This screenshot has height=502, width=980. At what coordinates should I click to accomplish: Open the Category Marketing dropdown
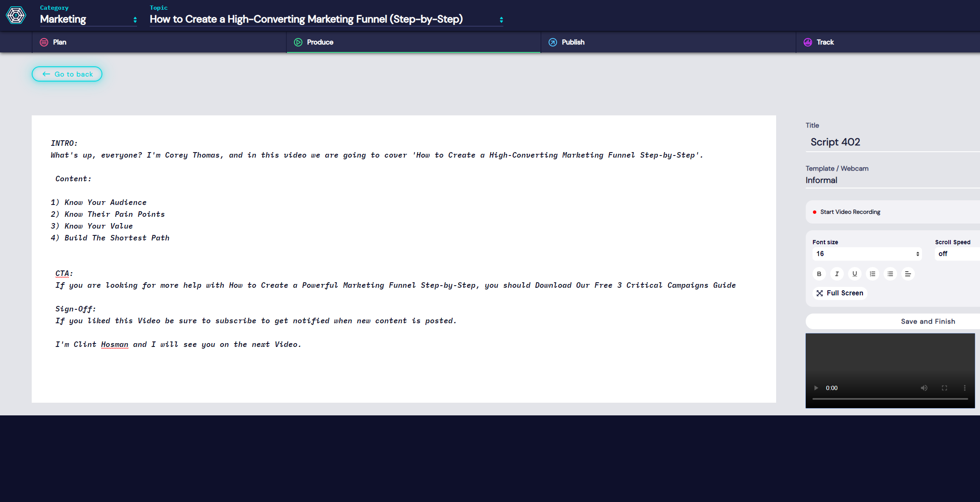click(x=88, y=19)
